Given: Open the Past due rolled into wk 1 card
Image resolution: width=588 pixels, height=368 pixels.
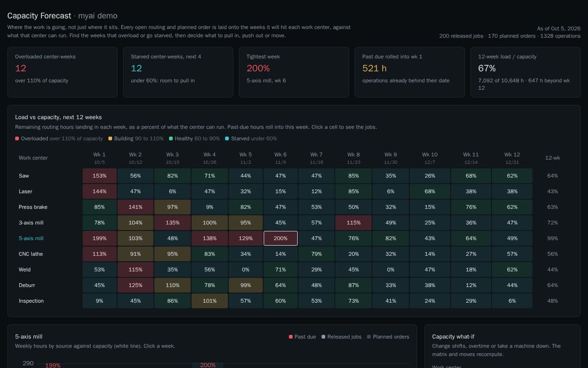Looking at the screenshot, I should point(410,72).
